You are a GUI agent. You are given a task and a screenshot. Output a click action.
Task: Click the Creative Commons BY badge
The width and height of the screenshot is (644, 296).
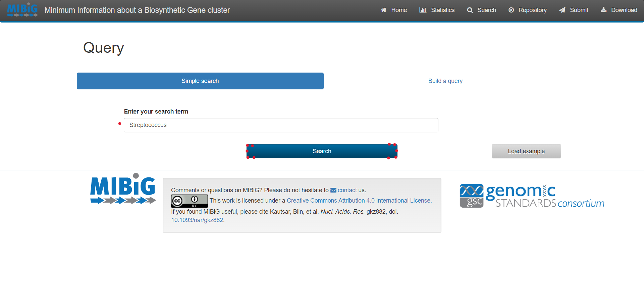coord(190,201)
